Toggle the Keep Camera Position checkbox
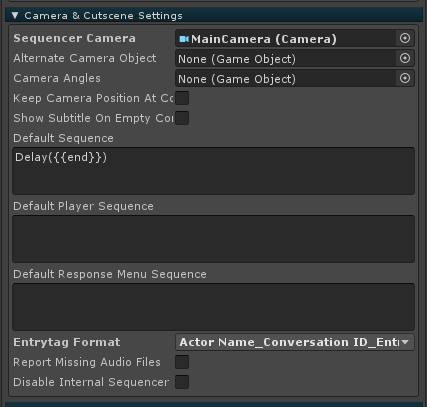The height and width of the screenshot is (407, 427). (x=182, y=98)
